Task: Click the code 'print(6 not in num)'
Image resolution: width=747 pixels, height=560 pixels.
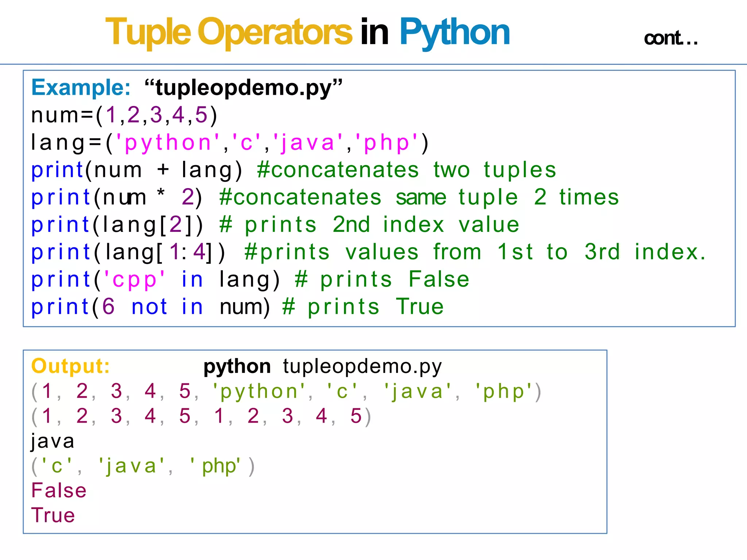Action: point(151,307)
